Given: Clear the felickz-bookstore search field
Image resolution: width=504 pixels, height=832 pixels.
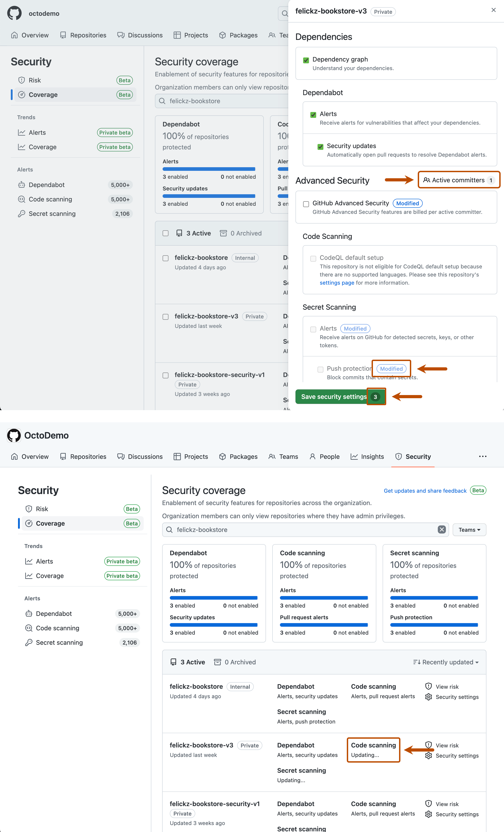Looking at the screenshot, I should click(x=441, y=529).
